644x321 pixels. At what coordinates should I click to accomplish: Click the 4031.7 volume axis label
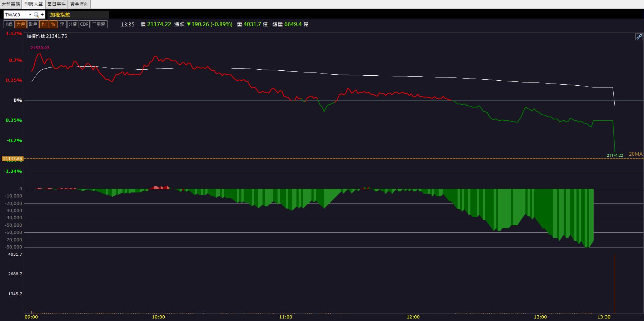pyautogui.click(x=15, y=254)
